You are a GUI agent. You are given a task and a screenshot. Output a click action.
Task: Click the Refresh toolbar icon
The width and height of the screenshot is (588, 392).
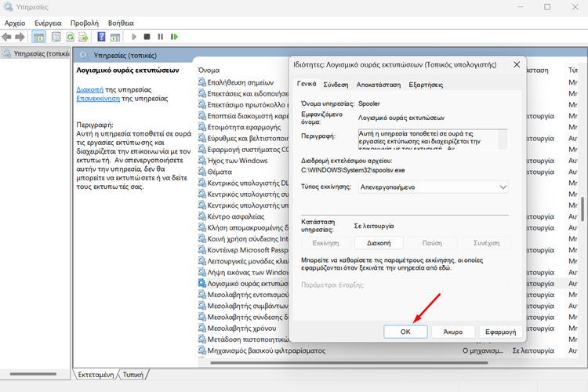[71, 37]
